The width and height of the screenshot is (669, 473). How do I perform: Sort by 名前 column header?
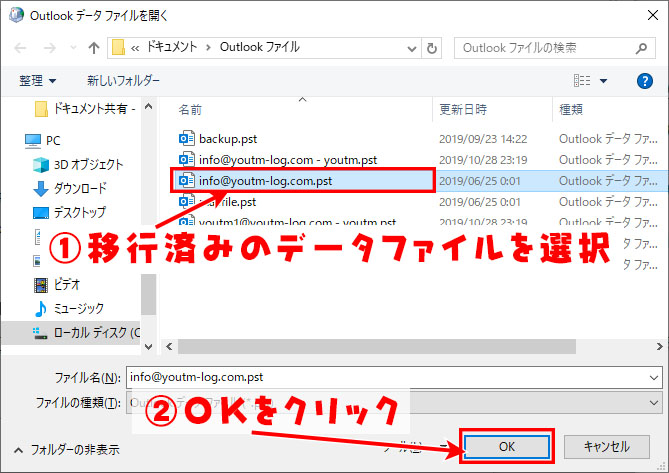190,110
